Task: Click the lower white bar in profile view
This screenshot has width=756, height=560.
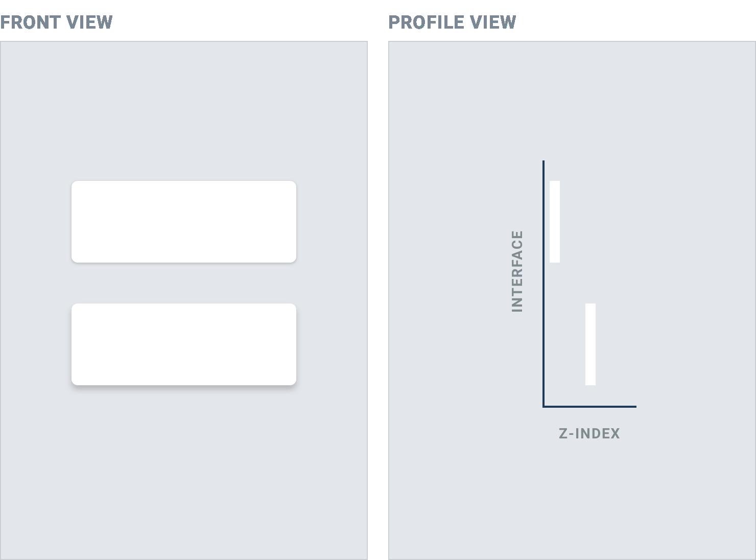Action: click(590, 344)
